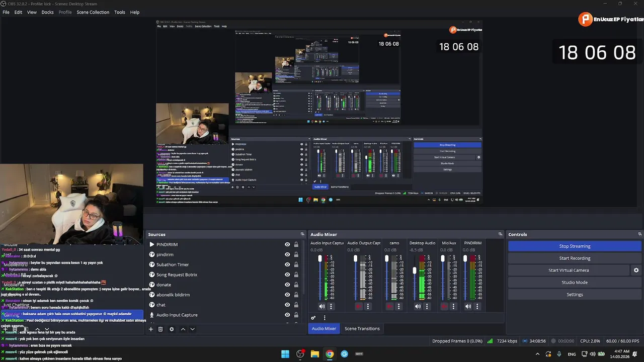This screenshot has height=362, width=644.
Task: Enter Studio Mode
Action: (x=575, y=282)
